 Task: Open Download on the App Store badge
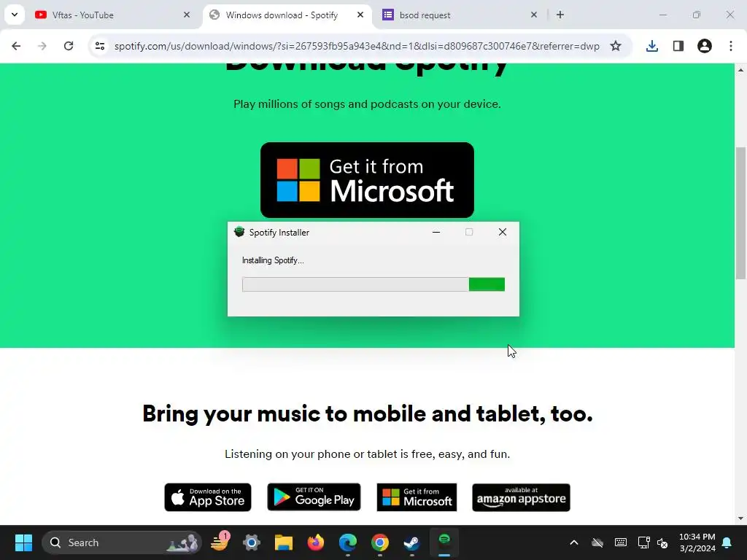[x=208, y=497]
